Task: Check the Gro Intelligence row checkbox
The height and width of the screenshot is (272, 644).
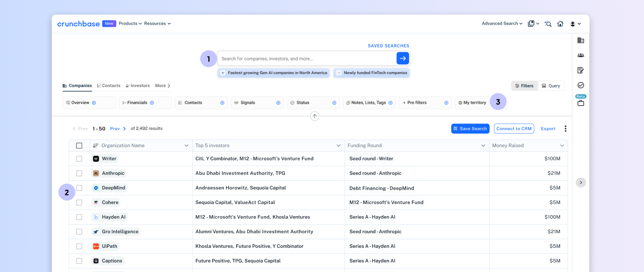Action: point(79,232)
